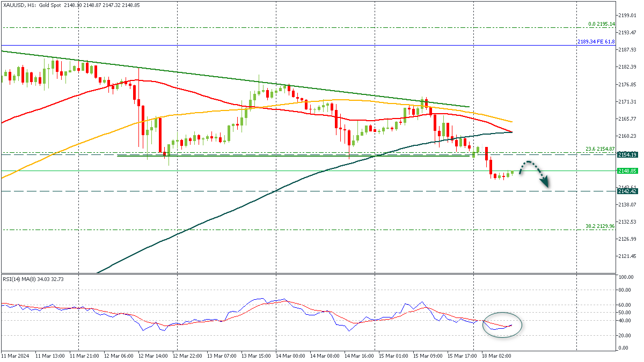Select the 15 Mar 01:00 time label
Viewport: 644px width, 362px height.
coord(393,356)
